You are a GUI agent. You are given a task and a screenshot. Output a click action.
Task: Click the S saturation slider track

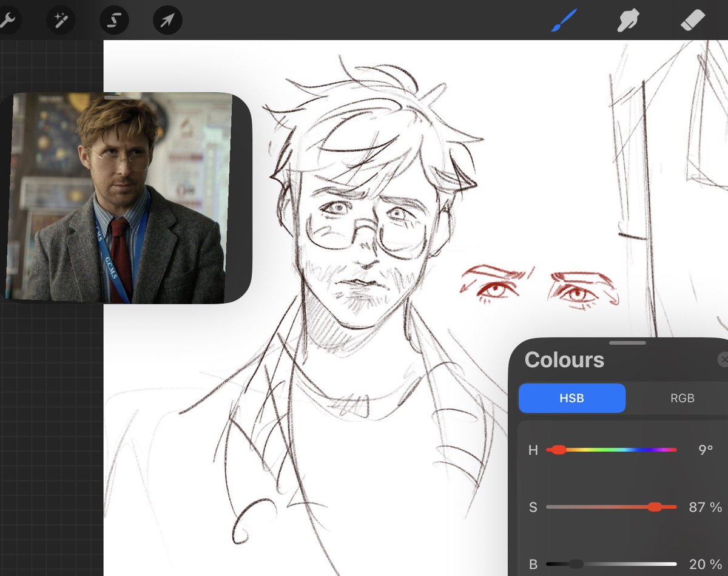click(x=611, y=507)
